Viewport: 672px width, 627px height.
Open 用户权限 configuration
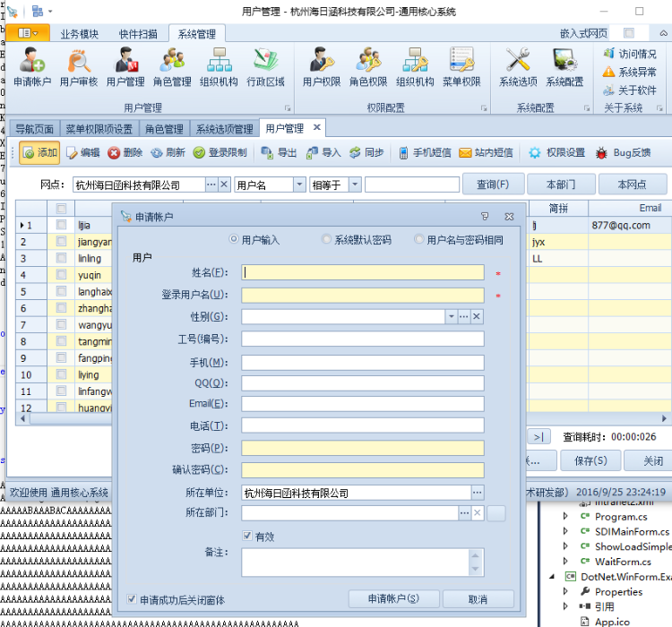point(322,67)
